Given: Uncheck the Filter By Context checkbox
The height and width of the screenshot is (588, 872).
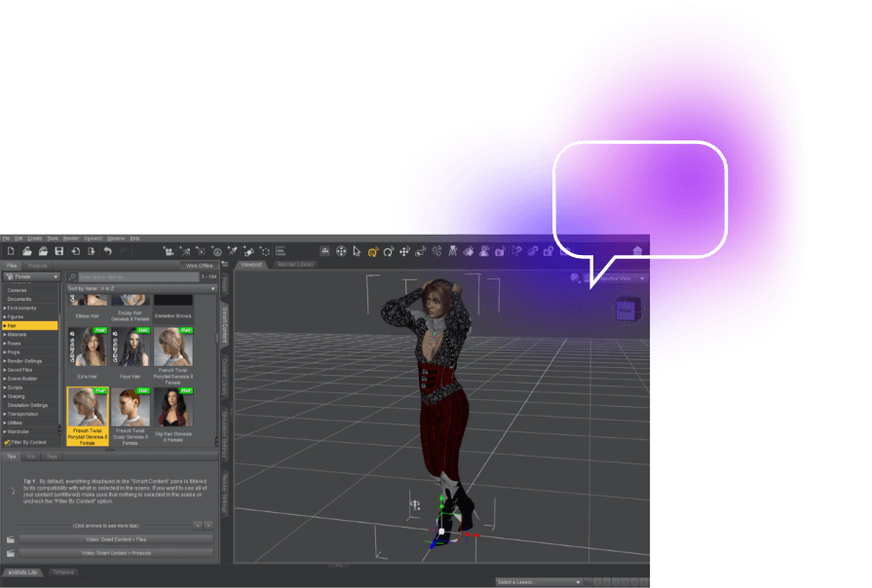Looking at the screenshot, I should coord(7,442).
